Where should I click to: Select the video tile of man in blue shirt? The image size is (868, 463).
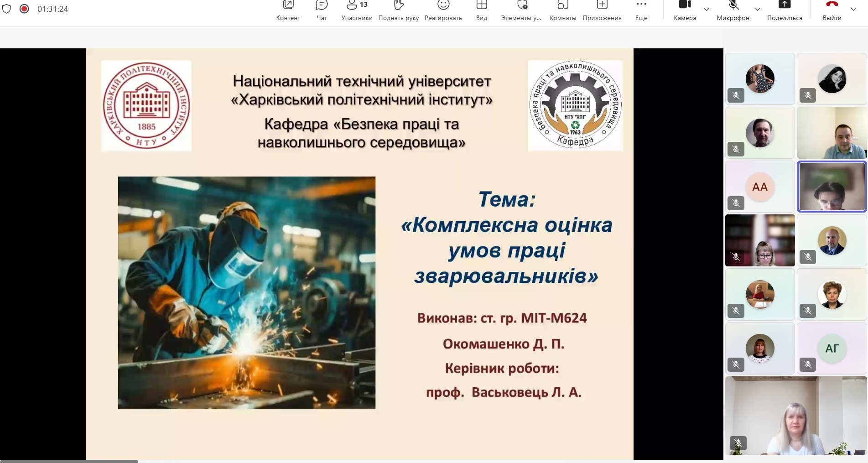point(832,133)
